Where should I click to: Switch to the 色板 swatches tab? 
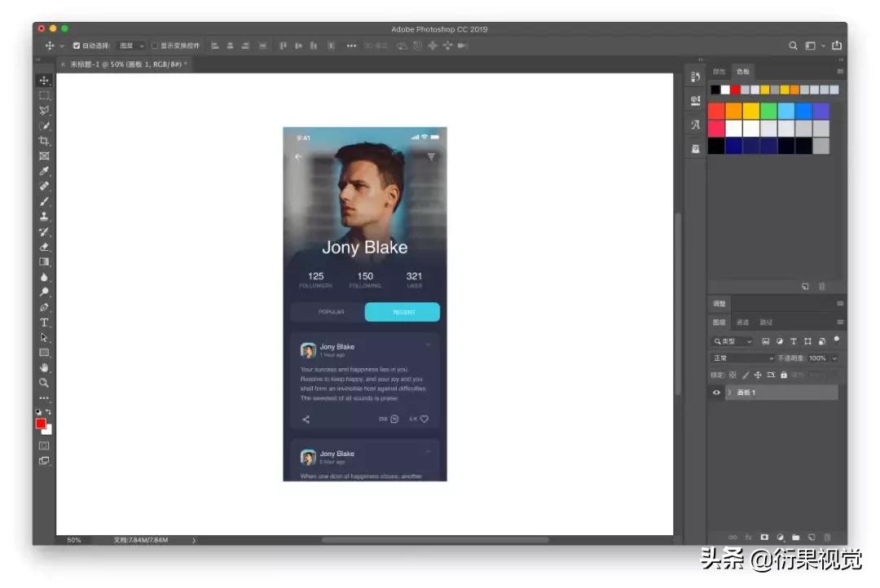(x=743, y=71)
